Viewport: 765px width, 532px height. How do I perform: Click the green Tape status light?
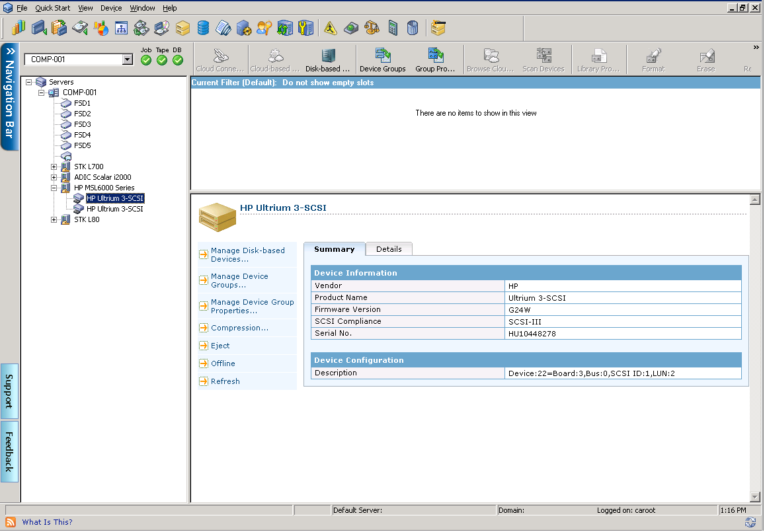(162, 59)
